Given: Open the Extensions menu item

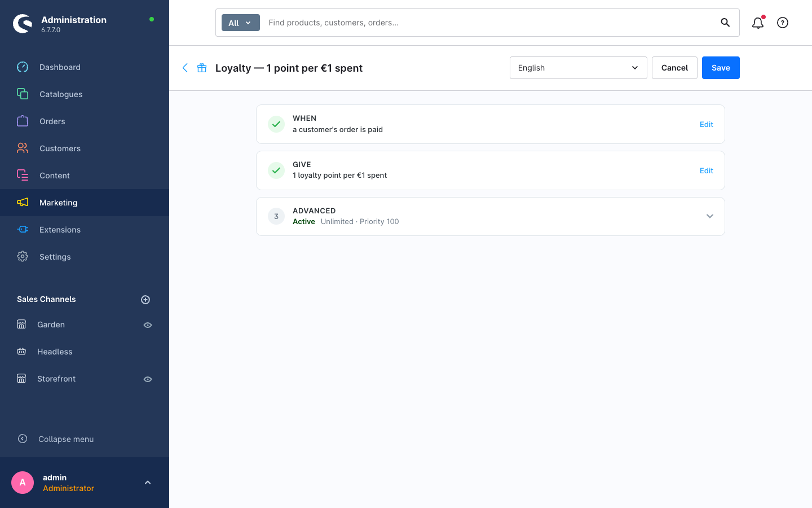Looking at the screenshot, I should coord(85,230).
